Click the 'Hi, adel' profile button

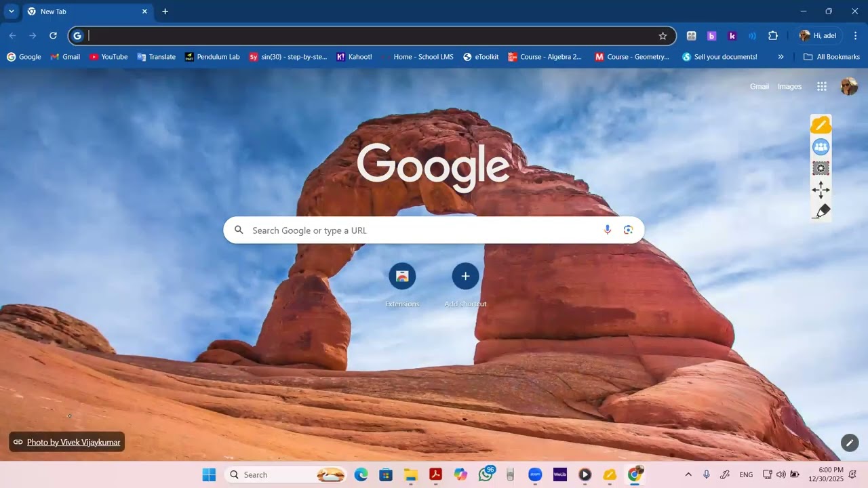point(818,36)
